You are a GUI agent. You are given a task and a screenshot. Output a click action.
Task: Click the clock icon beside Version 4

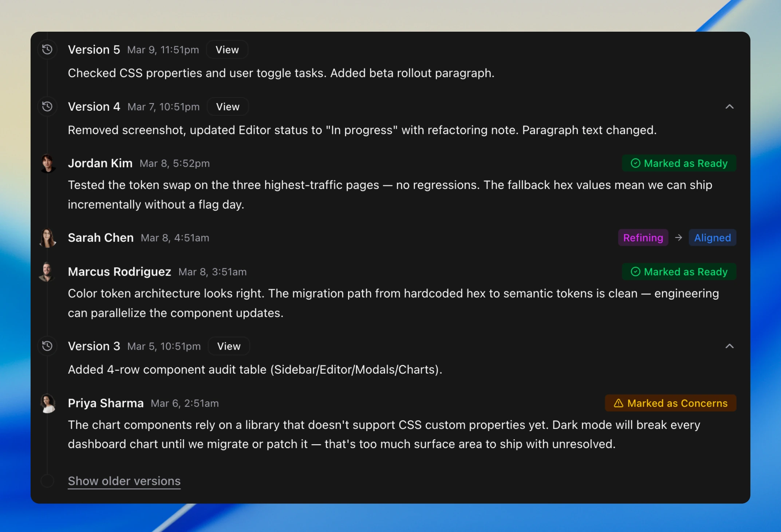click(47, 106)
